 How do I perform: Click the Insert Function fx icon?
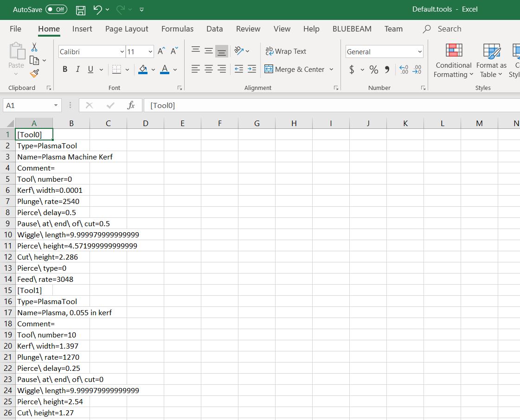tap(131, 105)
